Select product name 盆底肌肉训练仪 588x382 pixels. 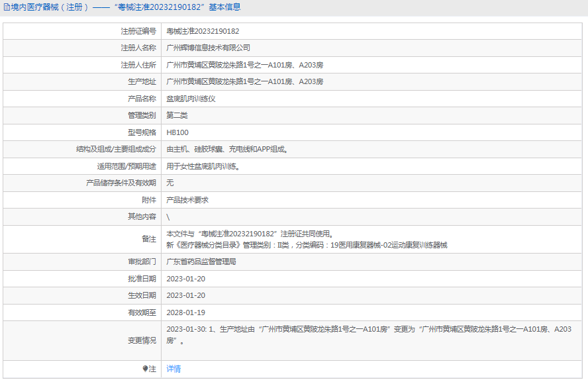coord(191,99)
